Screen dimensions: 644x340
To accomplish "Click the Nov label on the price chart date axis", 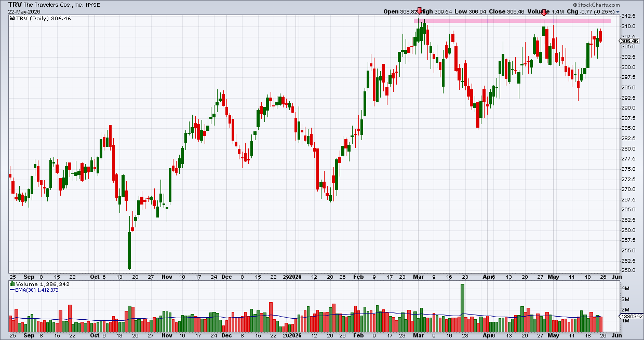I will click(167, 277).
